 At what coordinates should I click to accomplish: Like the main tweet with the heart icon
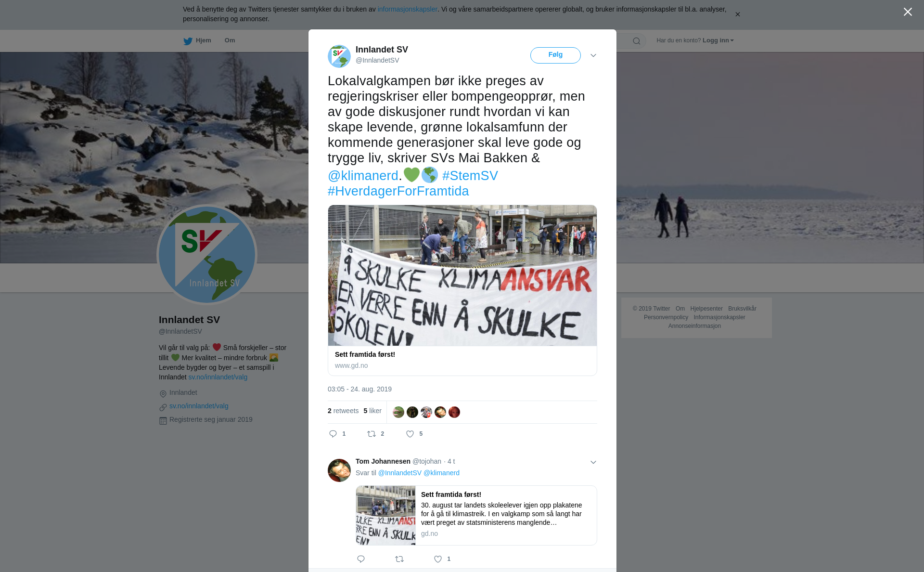coord(410,434)
